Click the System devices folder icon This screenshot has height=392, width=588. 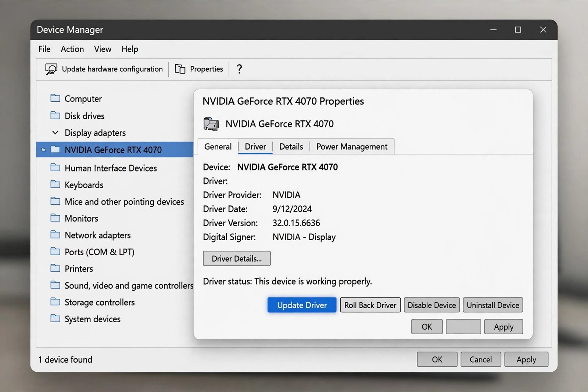(x=55, y=318)
